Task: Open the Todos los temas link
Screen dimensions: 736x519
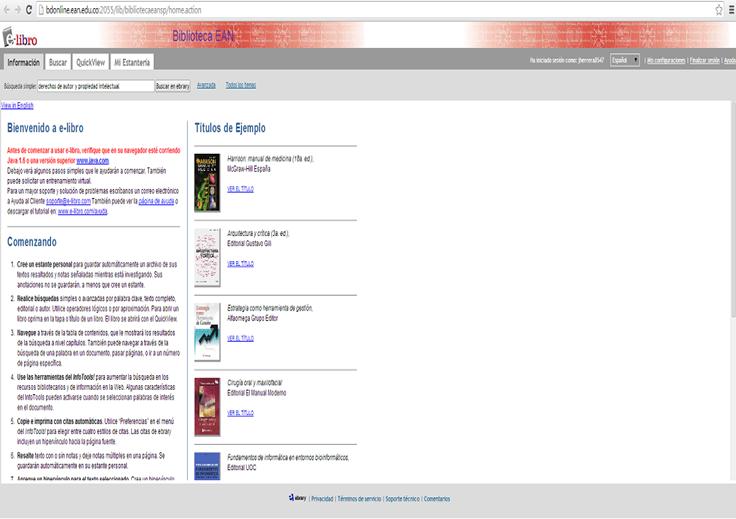Action: (240, 86)
